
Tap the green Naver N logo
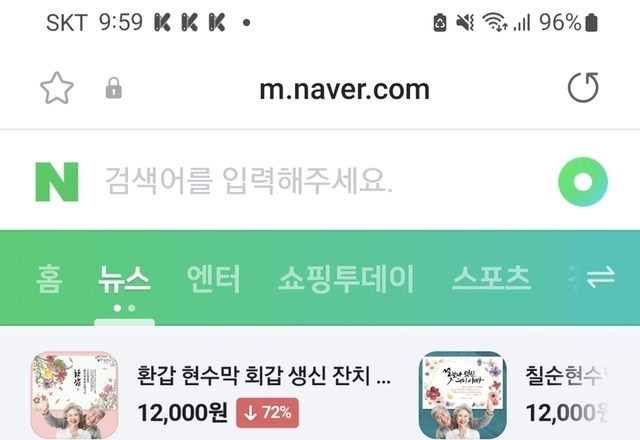(x=57, y=182)
